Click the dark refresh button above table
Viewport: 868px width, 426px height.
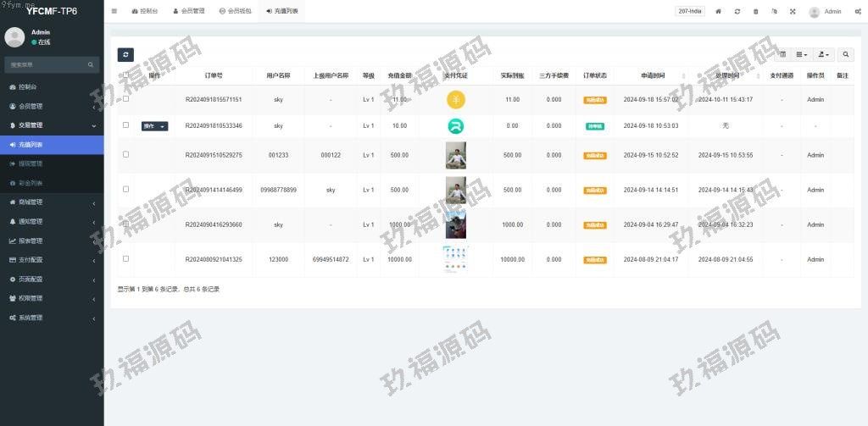(125, 54)
